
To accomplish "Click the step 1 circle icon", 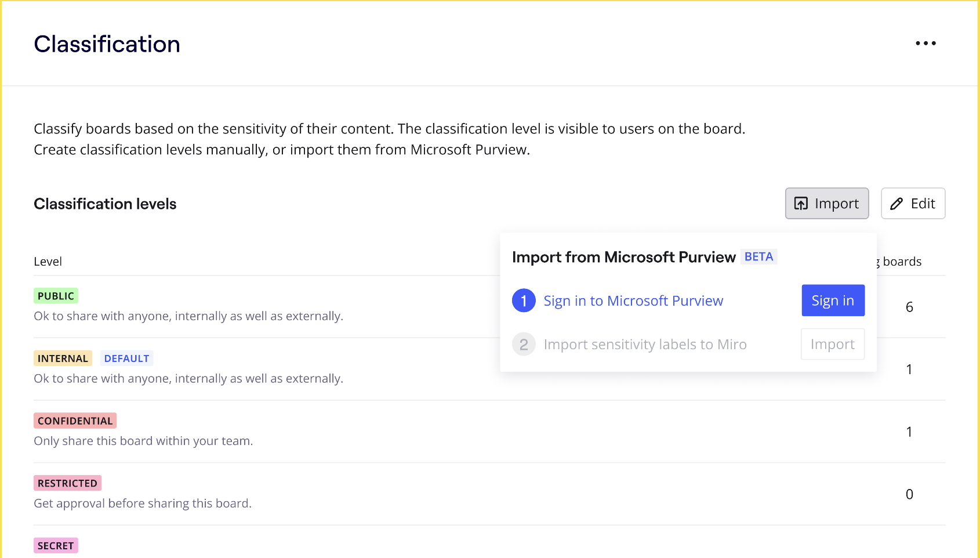I will click(524, 300).
